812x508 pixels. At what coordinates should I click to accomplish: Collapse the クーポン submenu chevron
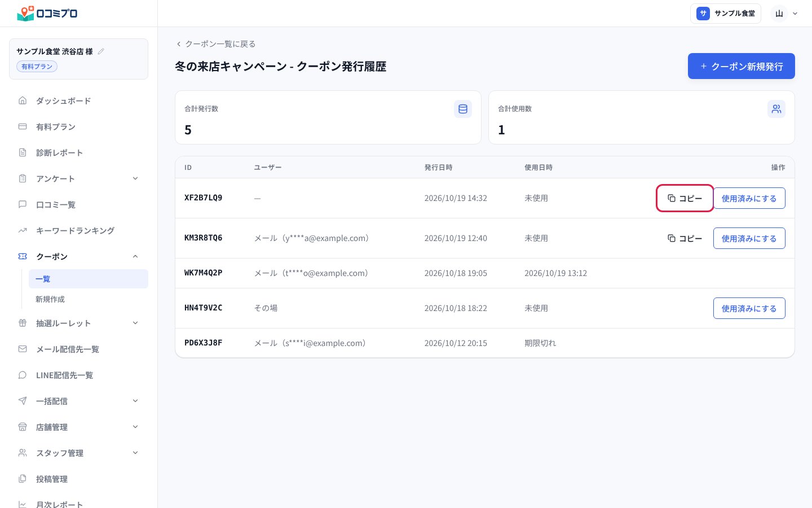pyautogui.click(x=135, y=256)
